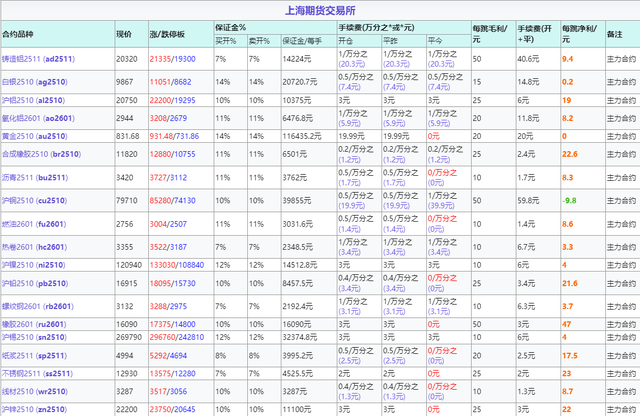Select limit prices 3288/2975 for rebar
This screenshot has height=416, width=640.
pyautogui.click(x=168, y=306)
